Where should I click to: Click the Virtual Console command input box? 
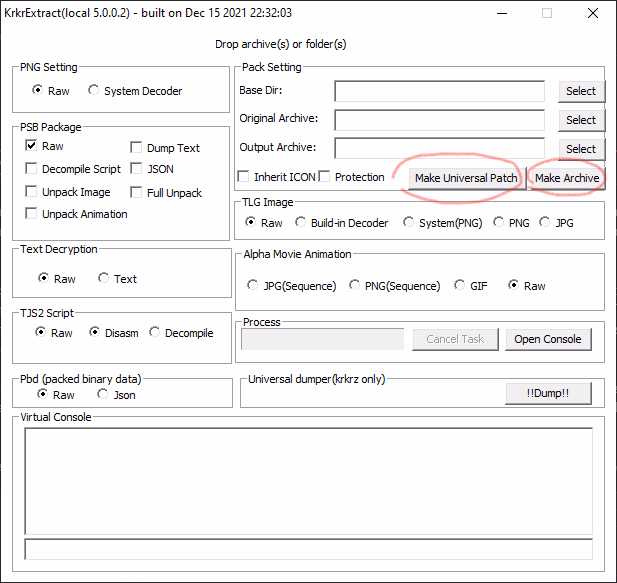[308, 549]
